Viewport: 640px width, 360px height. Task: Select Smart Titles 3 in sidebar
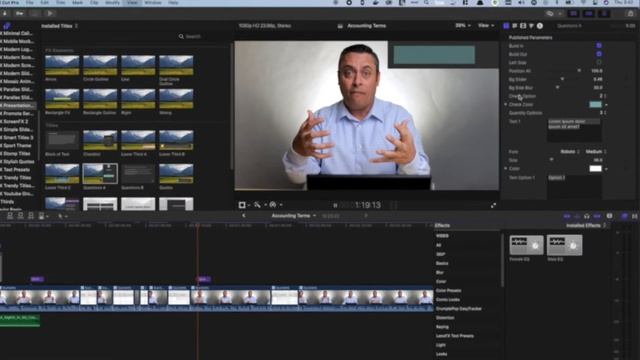pyautogui.click(x=17, y=138)
